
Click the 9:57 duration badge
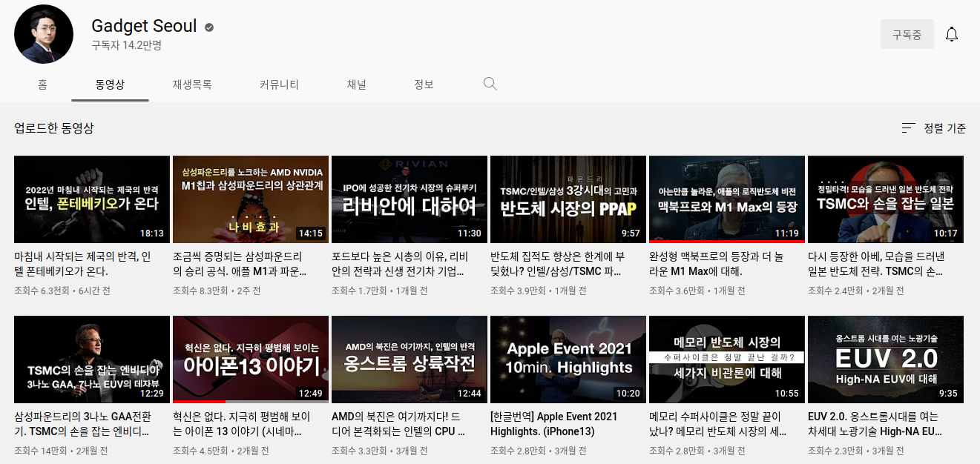coord(631,233)
